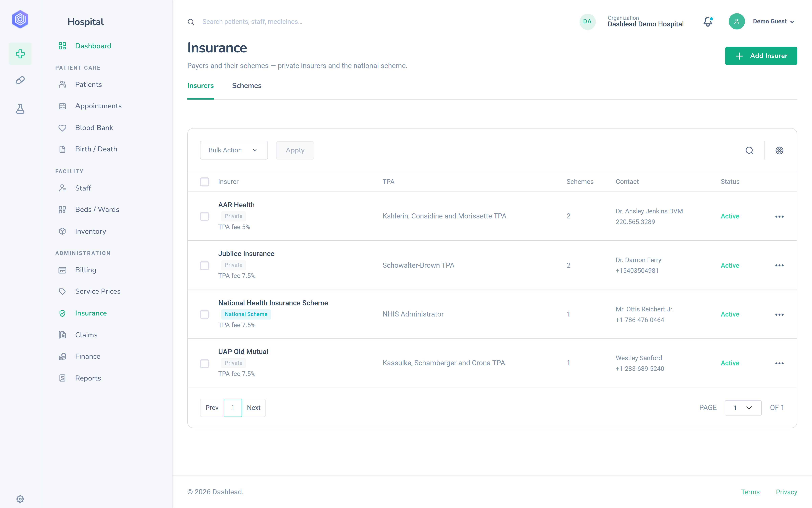Screen dimensions: 812x508
Task: Click the DA organization badge
Action: tap(587, 22)
